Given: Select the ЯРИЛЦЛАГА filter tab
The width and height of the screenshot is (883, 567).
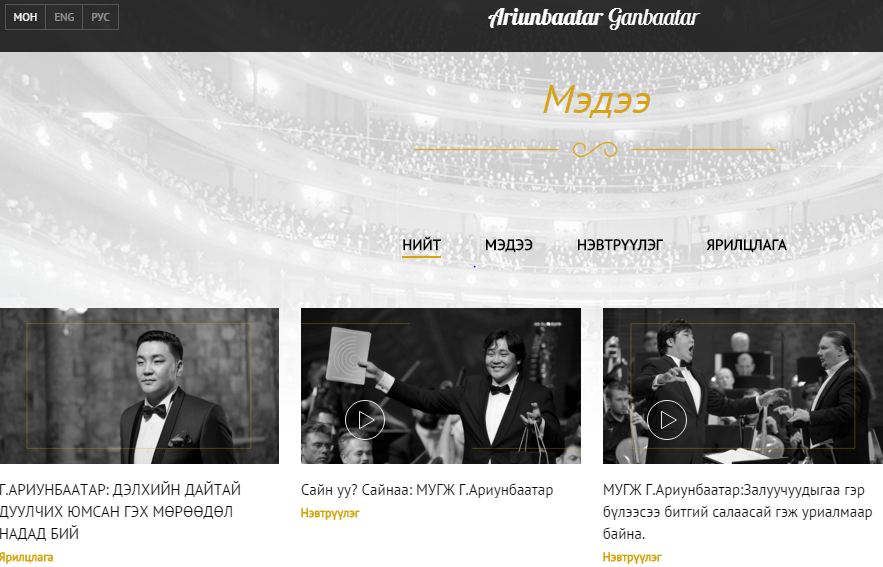Looking at the screenshot, I should coord(746,245).
